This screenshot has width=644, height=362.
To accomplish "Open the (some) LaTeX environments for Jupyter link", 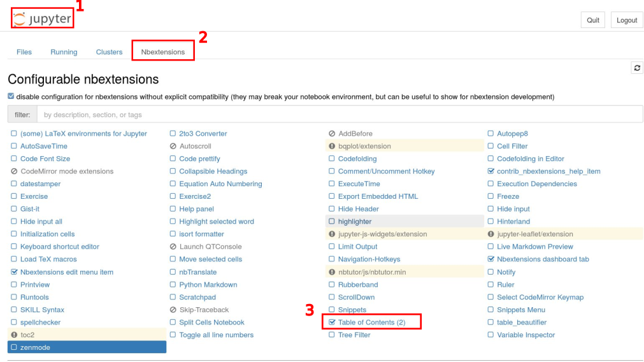I will pos(83,134).
